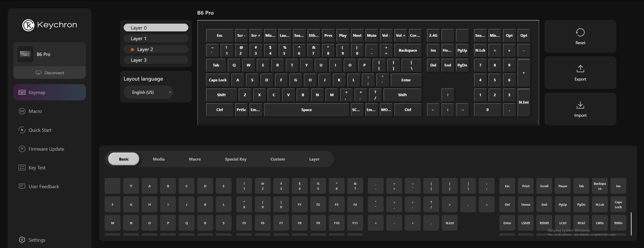The image size is (644, 248).
Task: Select the Caps Lock key on keyboard layout
Action: (217, 80)
